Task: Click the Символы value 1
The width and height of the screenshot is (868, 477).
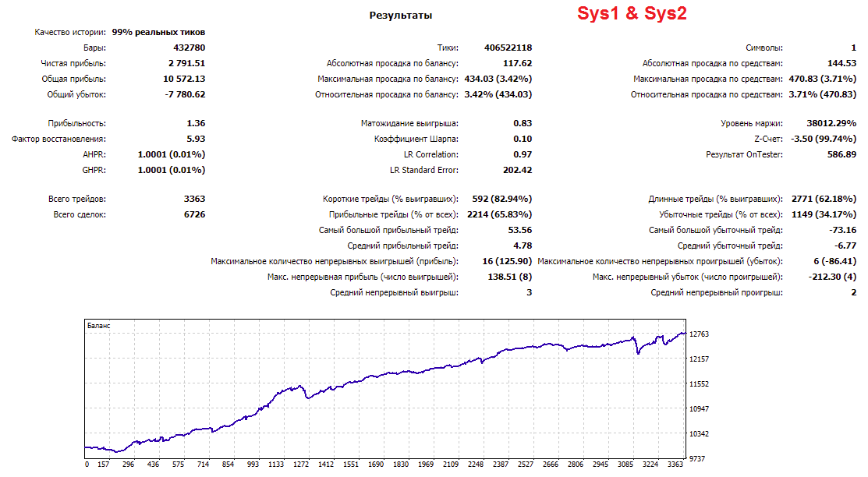Action: tap(854, 48)
